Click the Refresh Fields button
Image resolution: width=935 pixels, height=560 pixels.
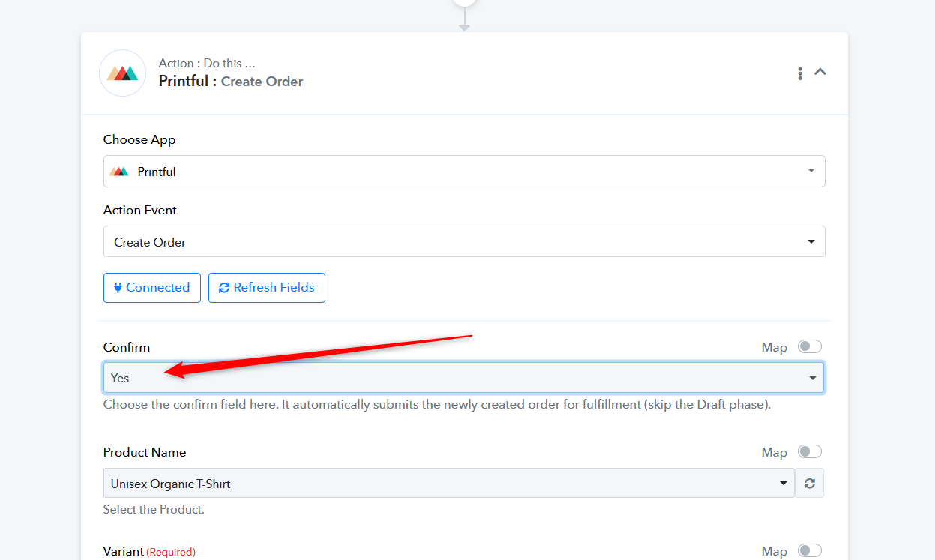click(267, 288)
